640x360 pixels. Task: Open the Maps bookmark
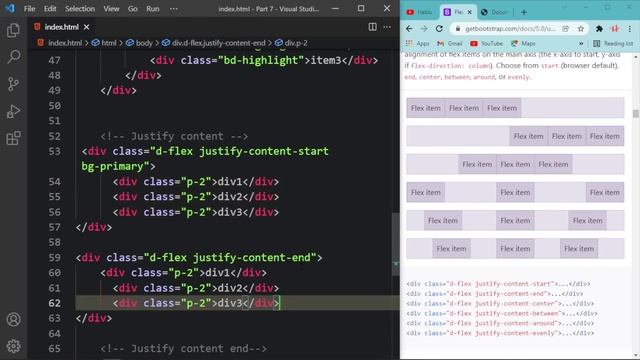point(523,43)
